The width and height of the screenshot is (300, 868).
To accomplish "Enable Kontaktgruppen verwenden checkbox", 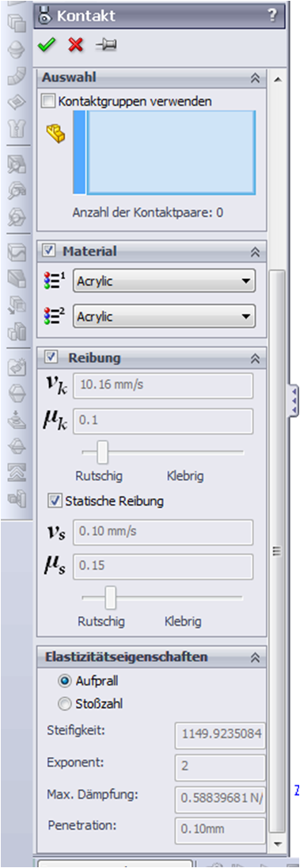I will pyautogui.click(x=49, y=101).
